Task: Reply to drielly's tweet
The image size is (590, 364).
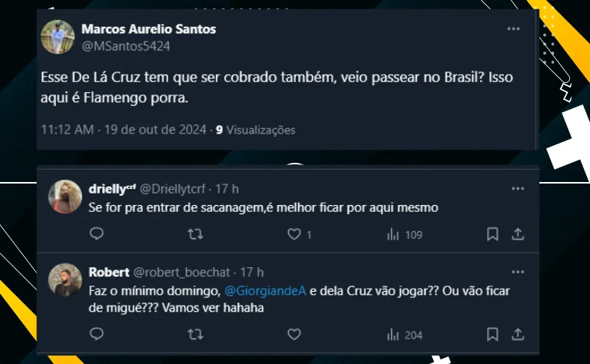Action: tap(97, 234)
